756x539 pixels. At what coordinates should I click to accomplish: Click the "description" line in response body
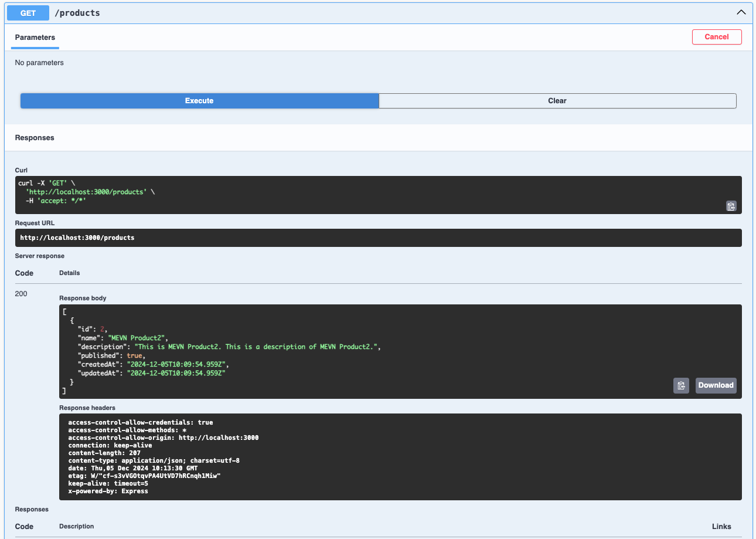(229, 347)
